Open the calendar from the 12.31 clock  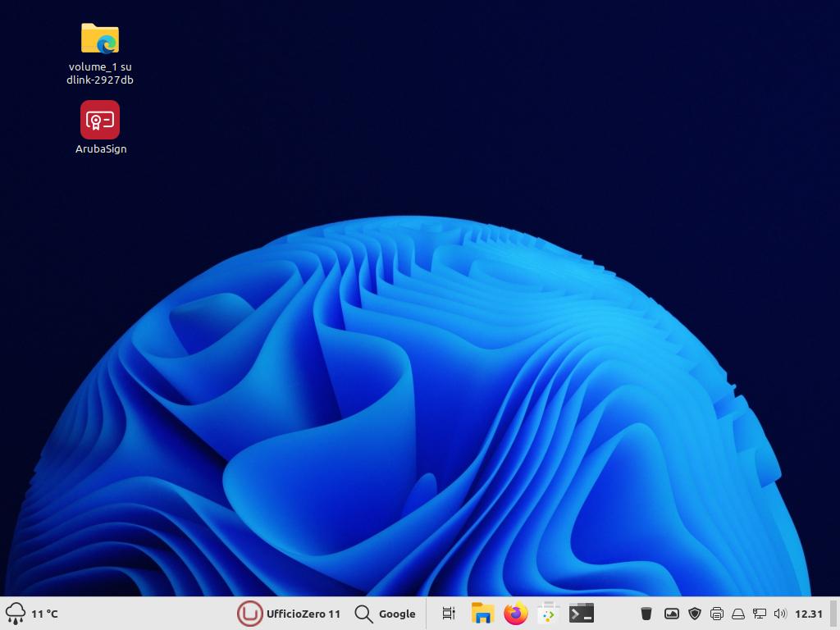tap(808, 613)
